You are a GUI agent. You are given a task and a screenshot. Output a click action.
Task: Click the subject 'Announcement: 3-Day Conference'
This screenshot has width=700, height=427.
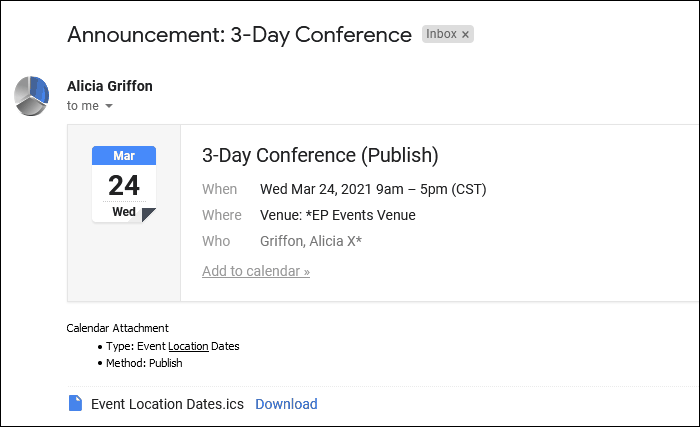(x=239, y=35)
